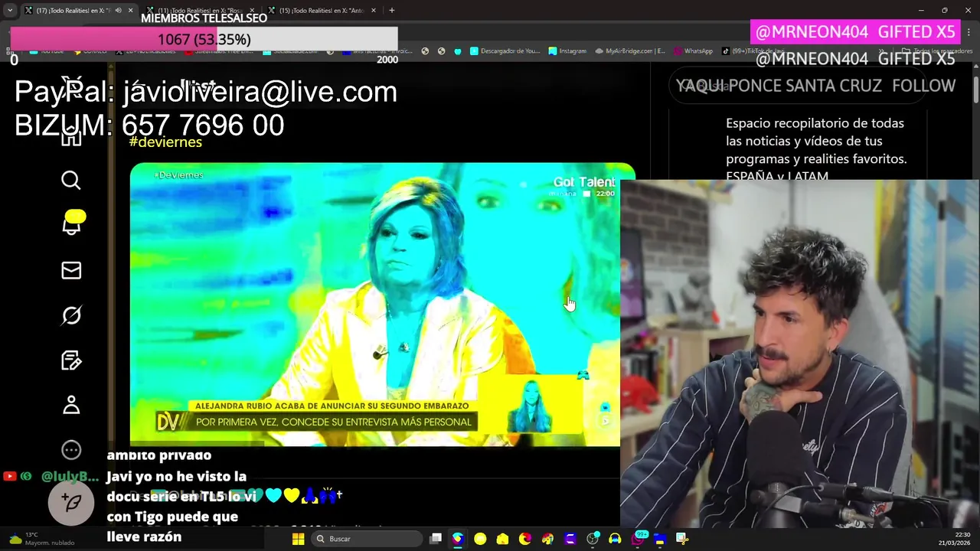Open X Notifications bell icon

71,224
